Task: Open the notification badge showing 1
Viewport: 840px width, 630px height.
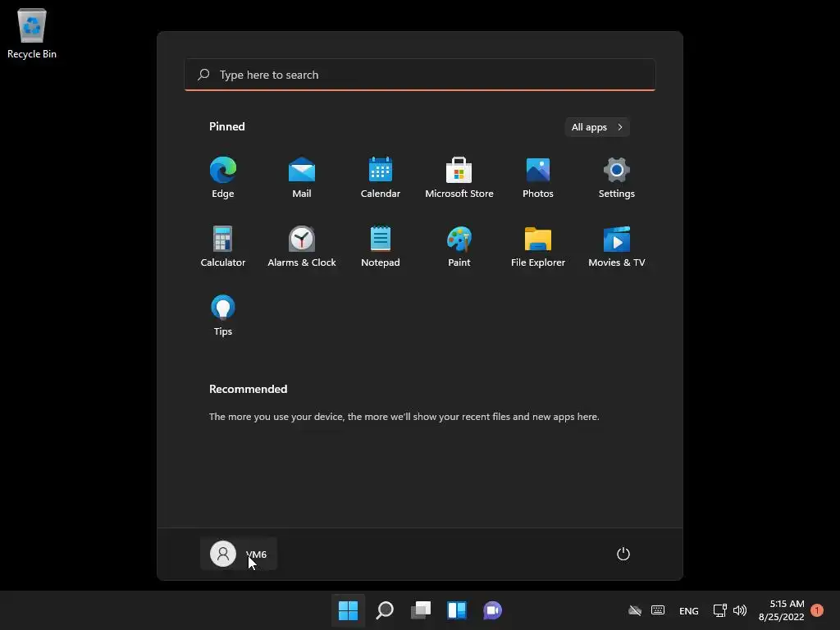Action: pos(817,610)
